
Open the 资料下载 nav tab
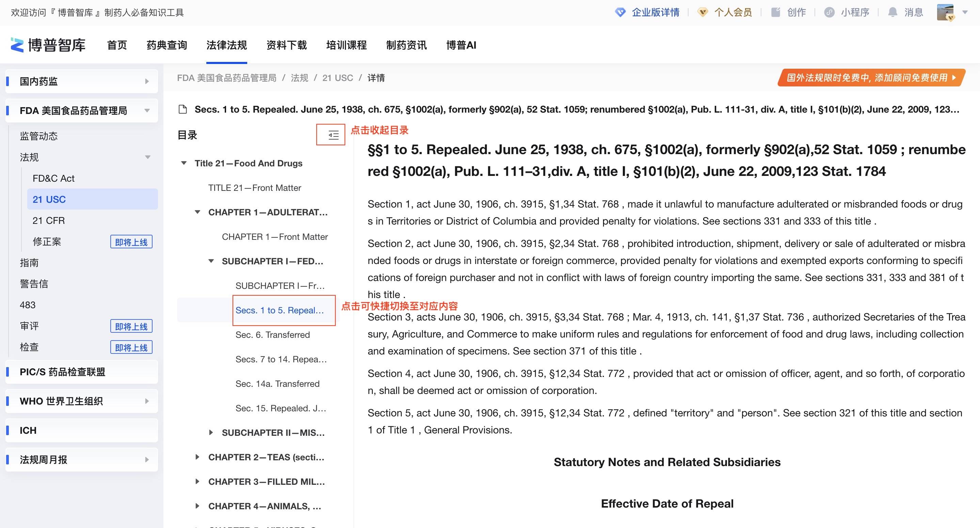tap(286, 45)
